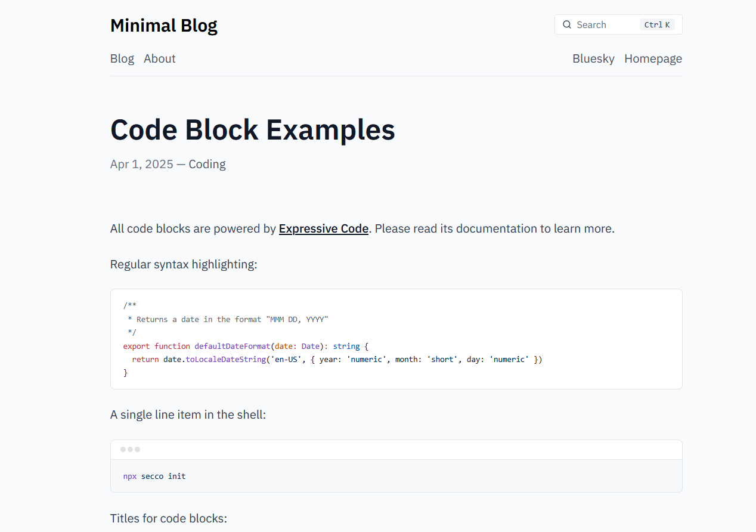Open the About page
Image resolution: width=756 pixels, height=532 pixels.
(x=159, y=58)
